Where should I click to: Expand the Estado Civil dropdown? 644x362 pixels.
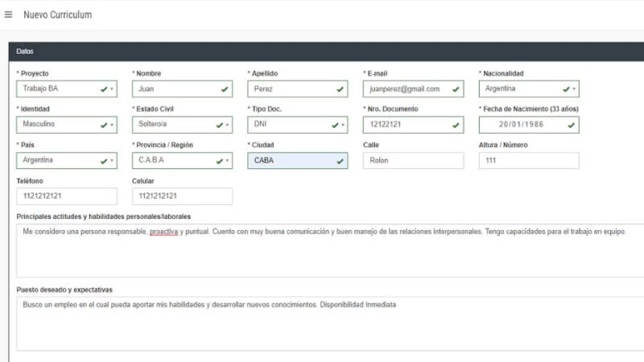pos(182,125)
